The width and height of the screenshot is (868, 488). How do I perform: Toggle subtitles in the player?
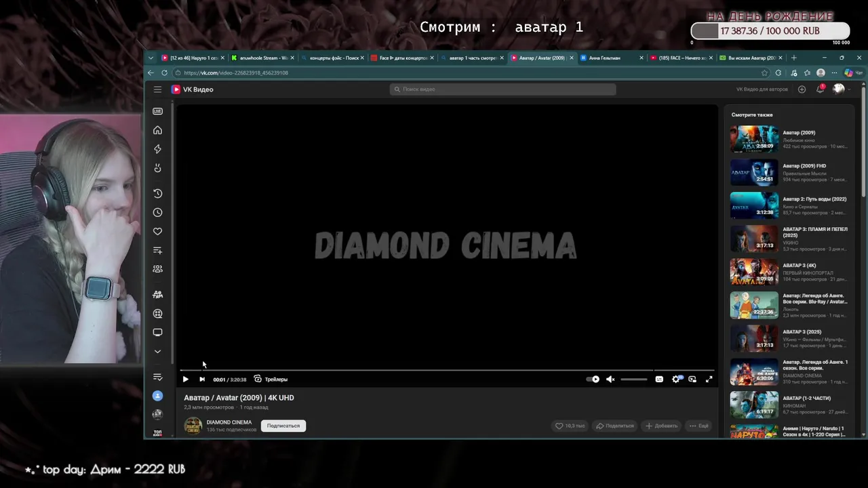pos(659,380)
